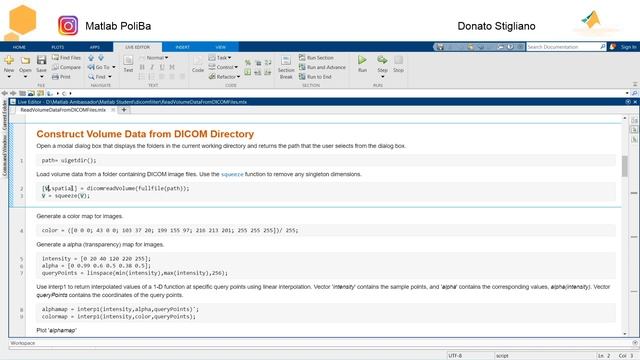Image resolution: width=640 pixels, height=360 pixels.
Task: Select the LIVE EDITOR tab
Action: pyautogui.click(x=138, y=47)
